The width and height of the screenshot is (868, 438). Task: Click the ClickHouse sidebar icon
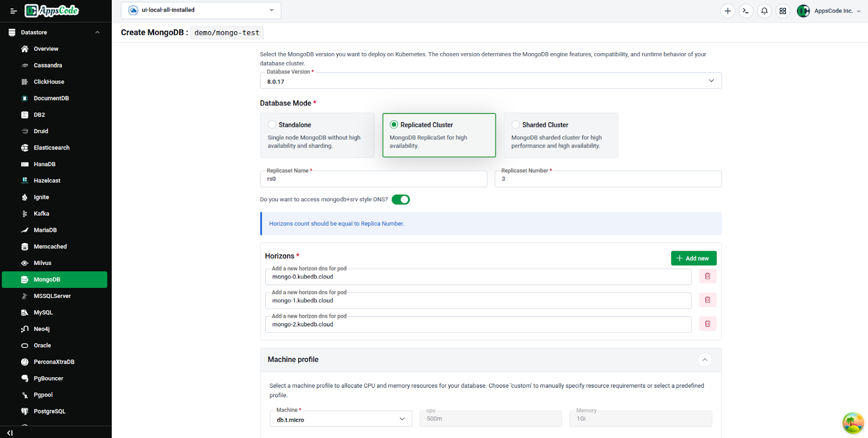click(x=24, y=82)
